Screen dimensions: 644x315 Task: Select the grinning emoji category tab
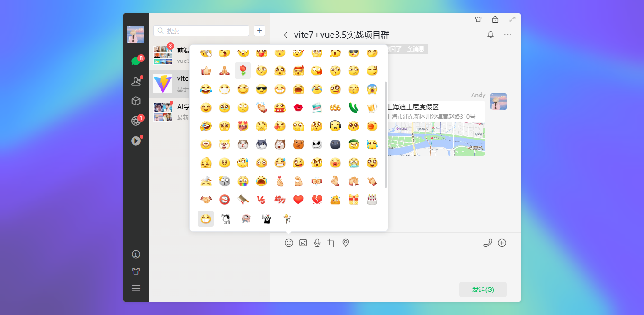[206, 218]
